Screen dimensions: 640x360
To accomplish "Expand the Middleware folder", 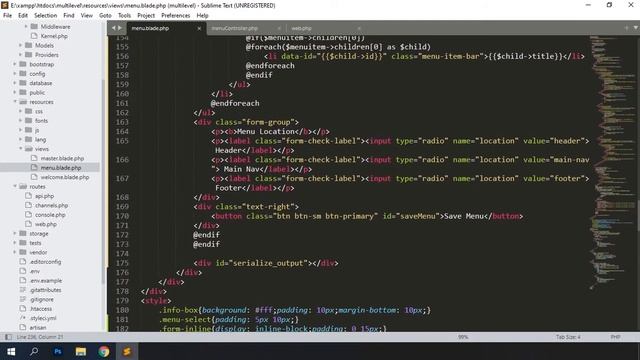I will coord(26,27).
